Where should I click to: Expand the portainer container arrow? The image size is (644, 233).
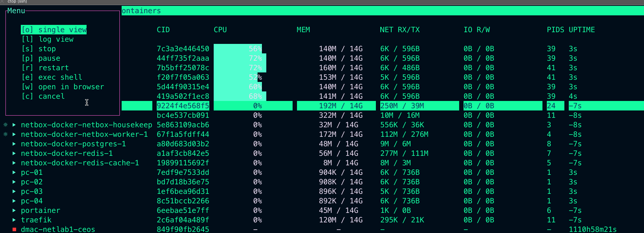click(14, 210)
